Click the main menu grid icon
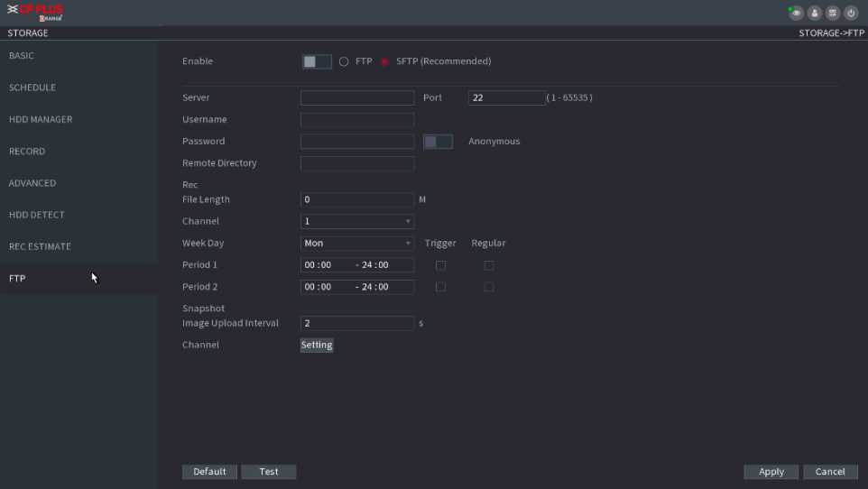Screen dimensions: 868x489 (x=833, y=13)
